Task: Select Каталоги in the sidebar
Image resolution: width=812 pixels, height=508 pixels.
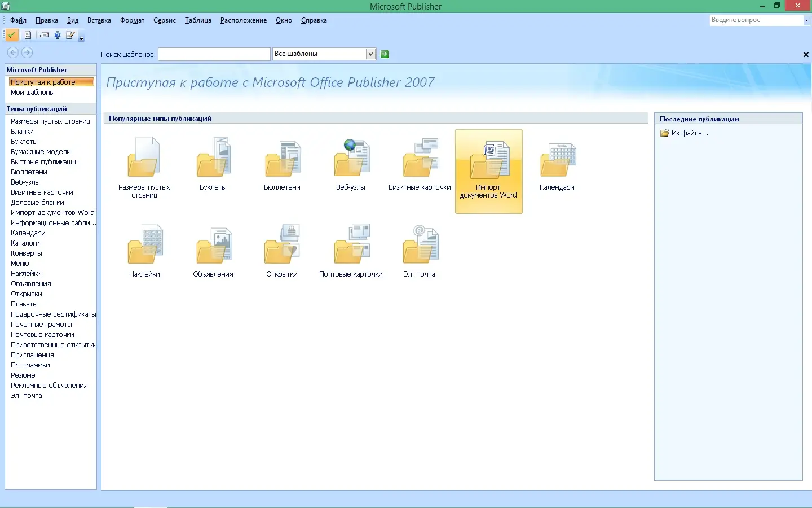Action: coord(25,243)
